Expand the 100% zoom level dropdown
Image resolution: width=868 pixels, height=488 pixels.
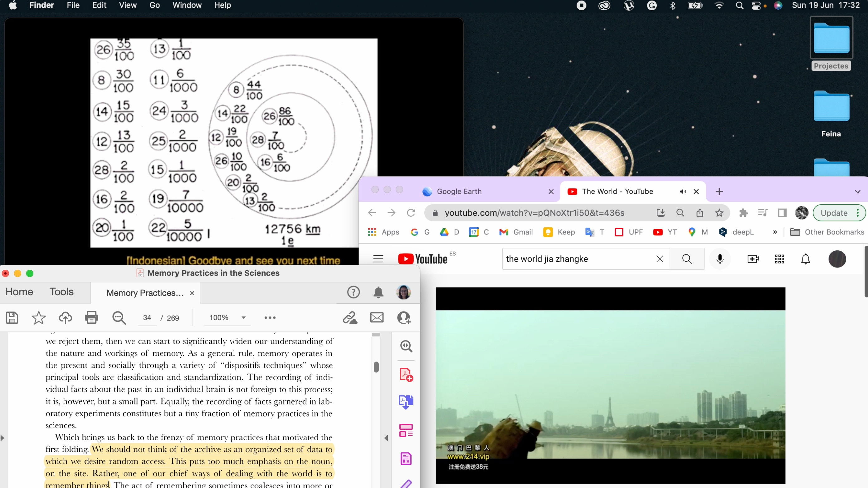click(244, 317)
